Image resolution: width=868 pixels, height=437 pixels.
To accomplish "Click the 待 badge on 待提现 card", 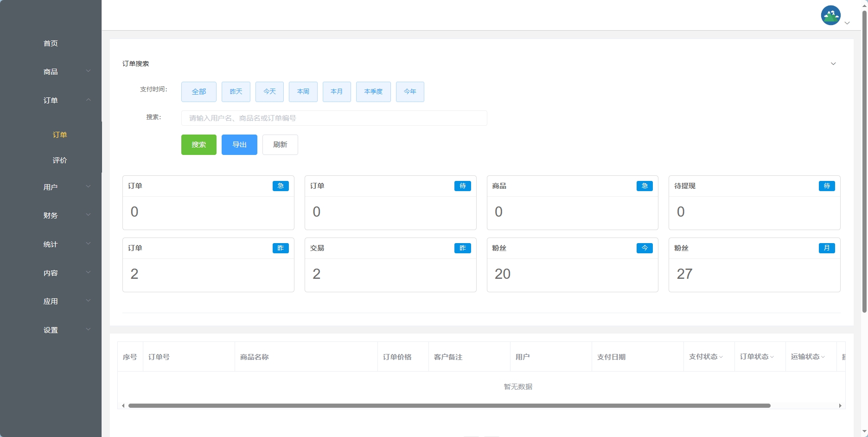I will click(827, 186).
